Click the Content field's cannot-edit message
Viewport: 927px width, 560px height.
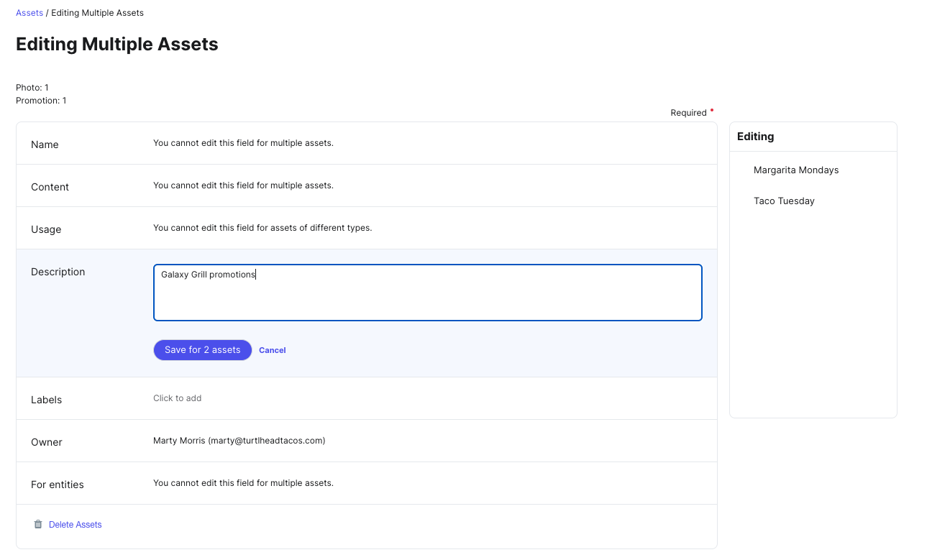pos(243,185)
